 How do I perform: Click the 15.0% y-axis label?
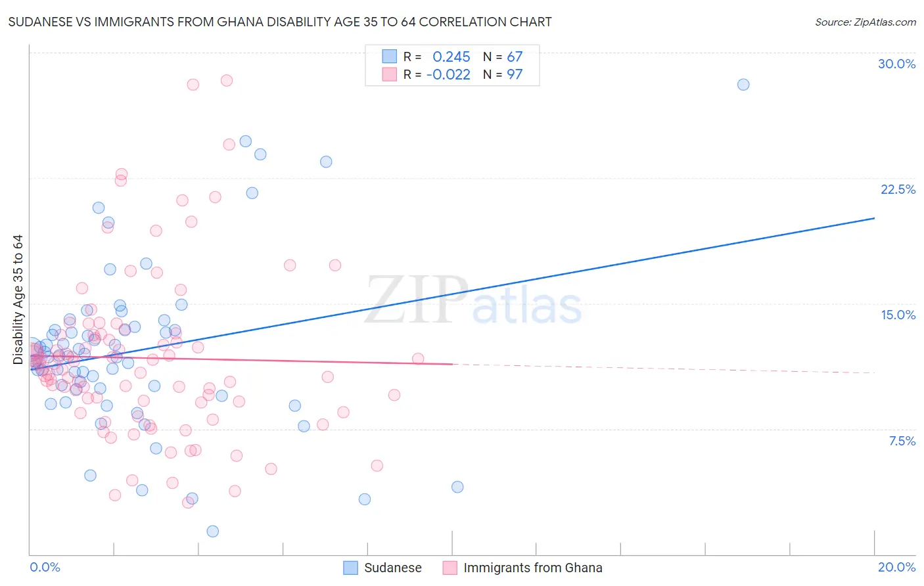click(898, 315)
